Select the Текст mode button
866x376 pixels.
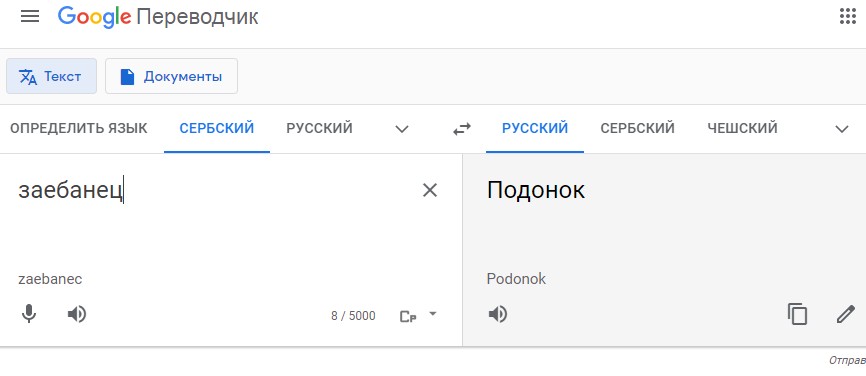click(51, 76)
